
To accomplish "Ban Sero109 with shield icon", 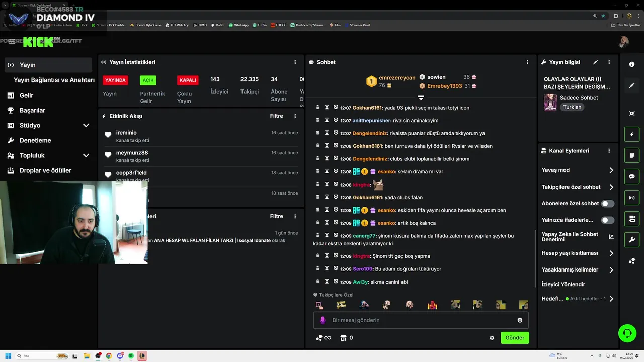I will point(336,268).
